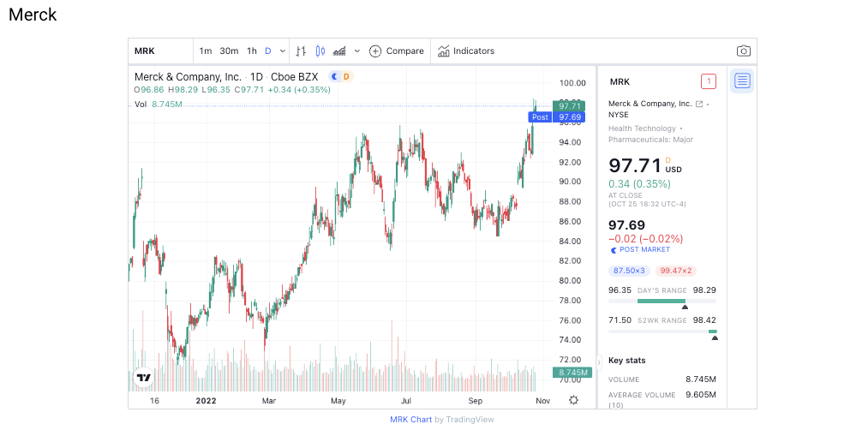The width and height of the screenshot is (868, 442).
Task: Click the Vol 8.745M legend
Action: click(x=159, y=104)
